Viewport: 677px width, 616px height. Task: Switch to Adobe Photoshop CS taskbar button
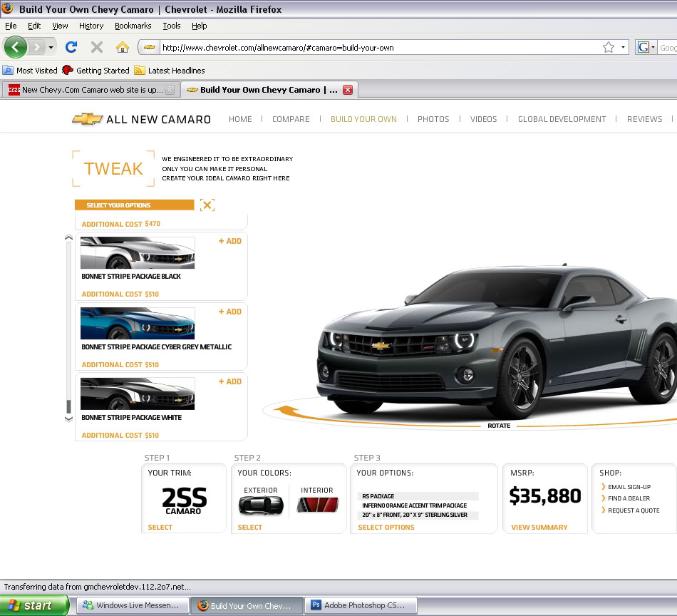coord(361,605)
